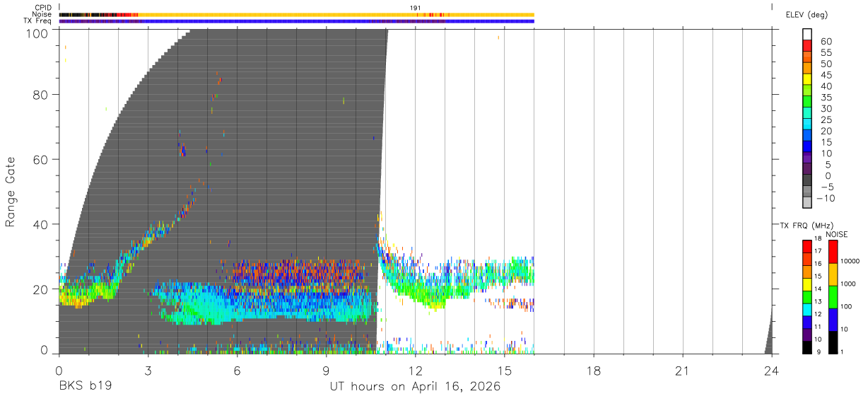
Task: Pick NOISE bar segment between 1000 and 10000
Action: coord(833,274)
